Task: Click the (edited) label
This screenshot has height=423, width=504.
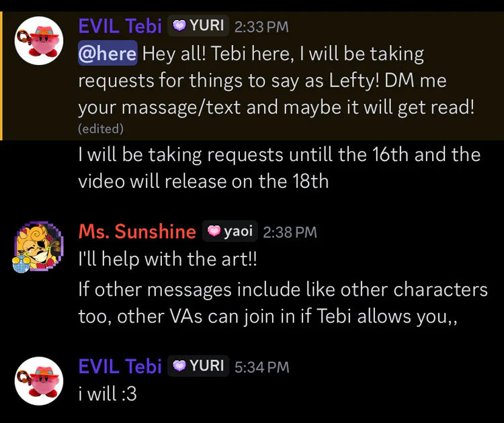Action: coord(101,128)
